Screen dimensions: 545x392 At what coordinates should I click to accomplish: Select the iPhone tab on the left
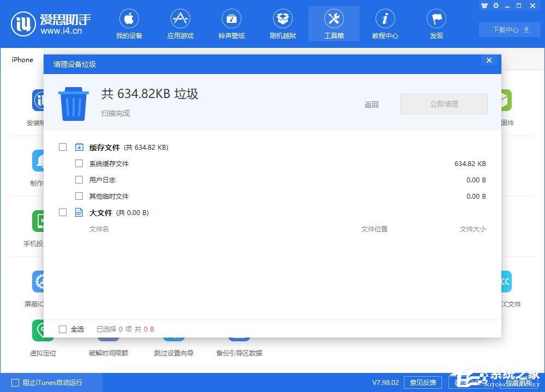point(22,59)
